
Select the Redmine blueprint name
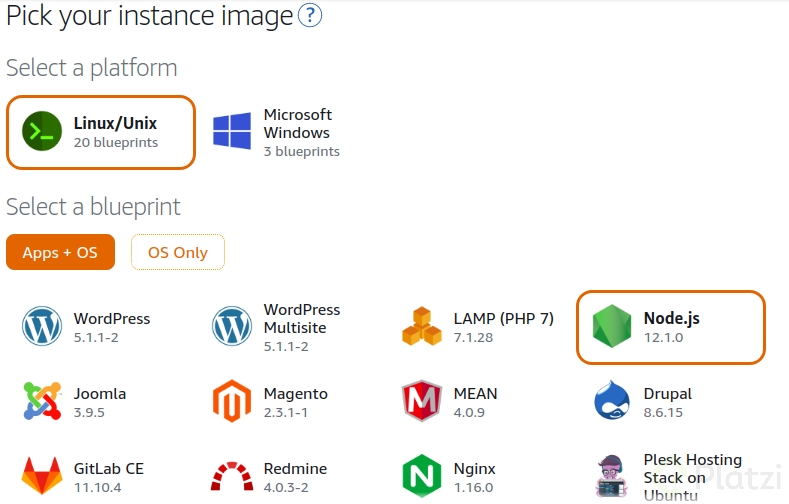(x=295, y=468)
